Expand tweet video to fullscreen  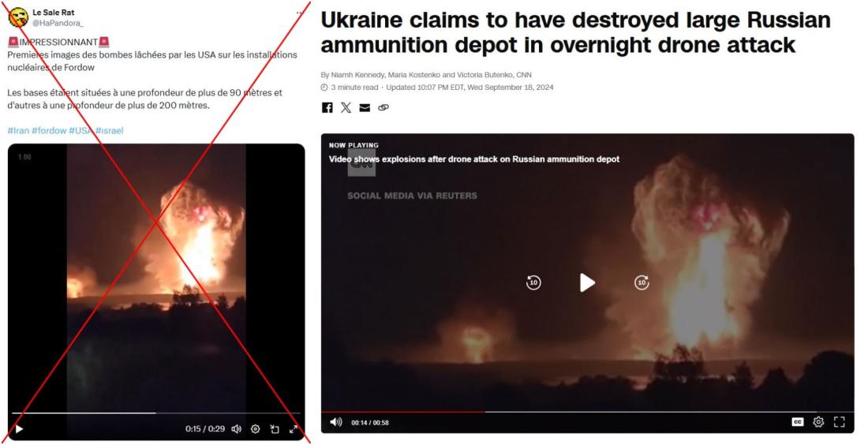[x=294, y=428]
